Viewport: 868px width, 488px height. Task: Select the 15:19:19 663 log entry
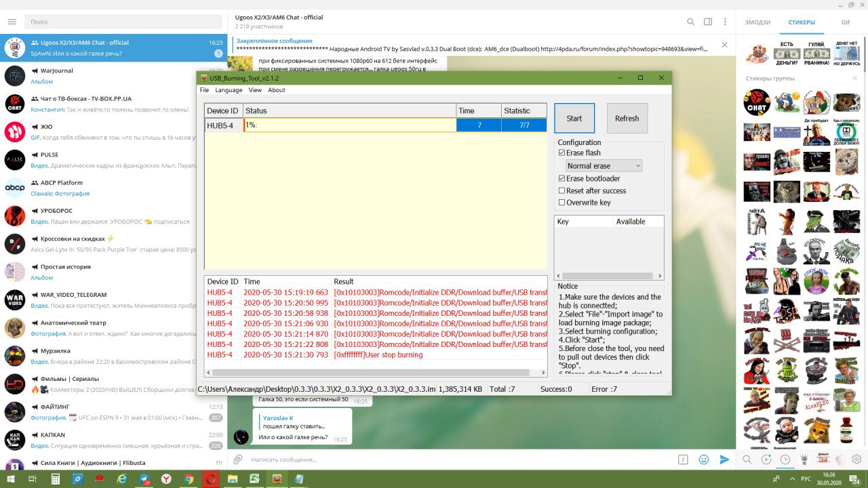(376, 292)
